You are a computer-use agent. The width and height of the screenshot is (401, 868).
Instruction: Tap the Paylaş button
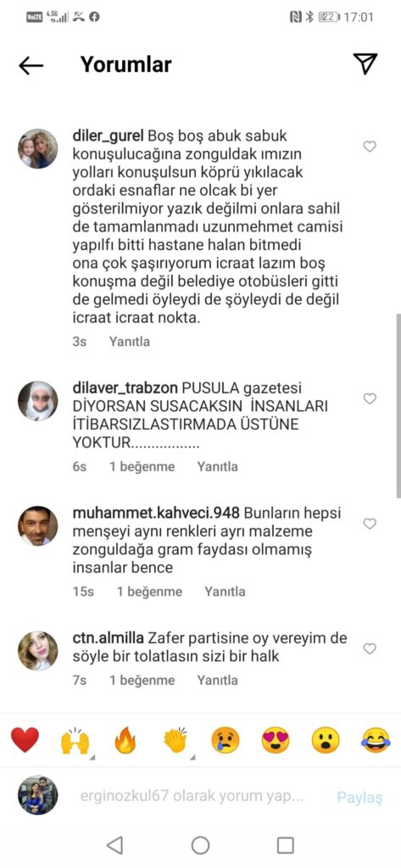360,798
